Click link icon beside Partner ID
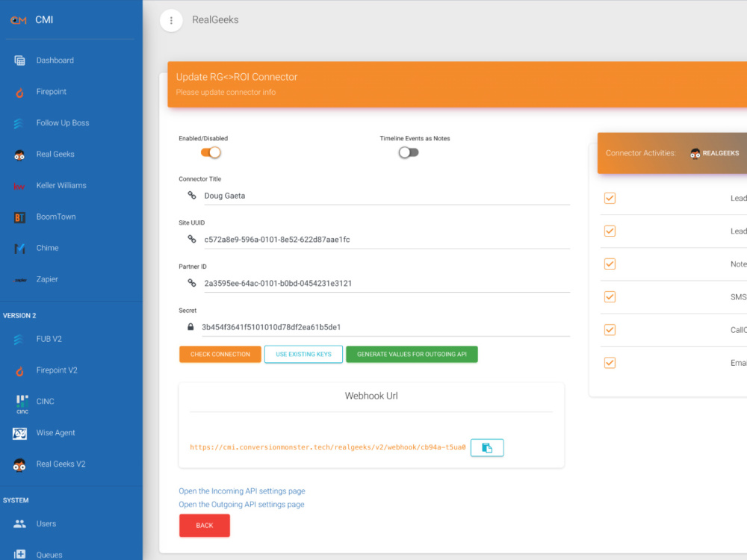This screenshot has height=560, width=747. tap(192, 283)
